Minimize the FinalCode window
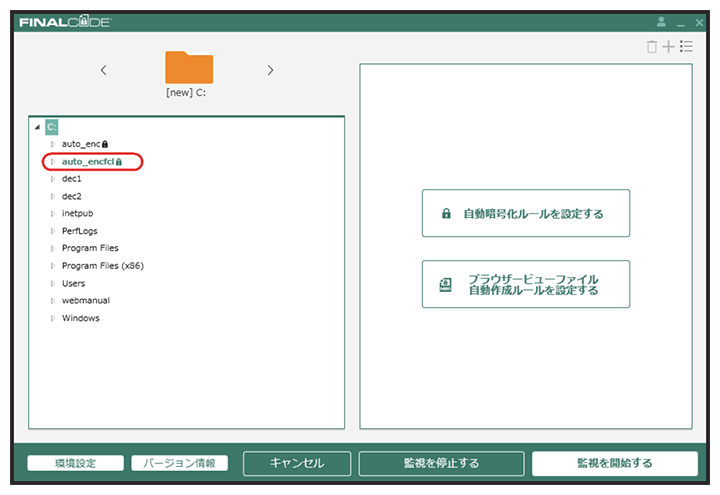The image size is (720, 495). click(x=681, y=23)
